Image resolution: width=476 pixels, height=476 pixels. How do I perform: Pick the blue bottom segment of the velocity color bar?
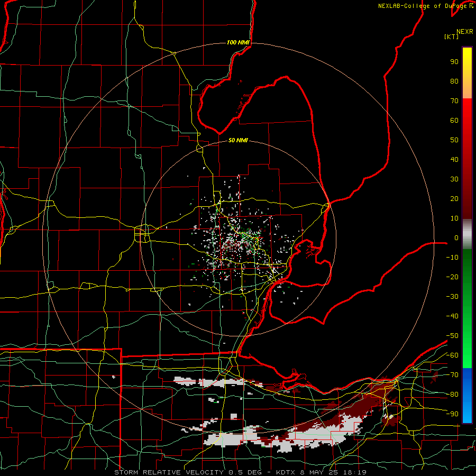pos(467,396)
